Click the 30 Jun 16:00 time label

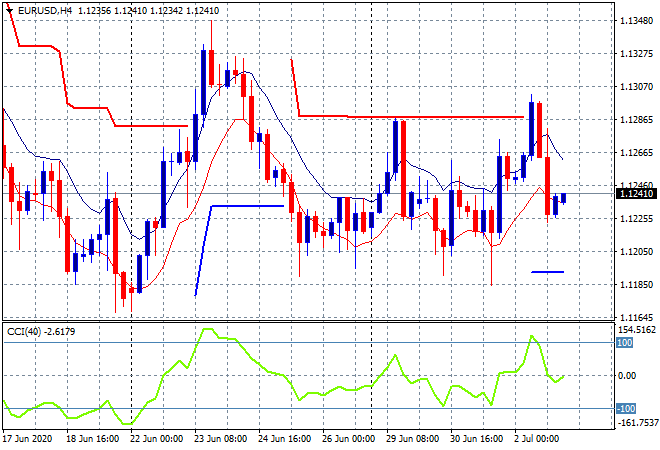coord(476,439)
